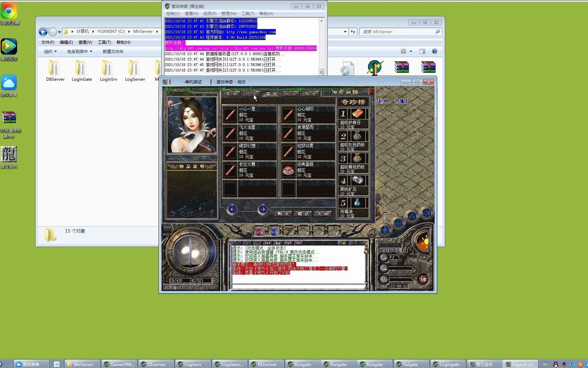Open 管理(M) menu in server window
This screenshot has width=588, height=368.
click(229, 14)
